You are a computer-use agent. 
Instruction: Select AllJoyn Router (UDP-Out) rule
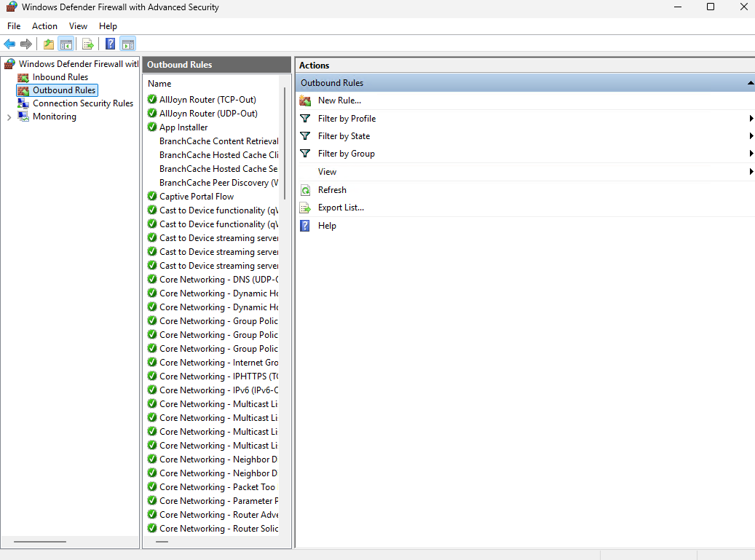click(208, 114)
